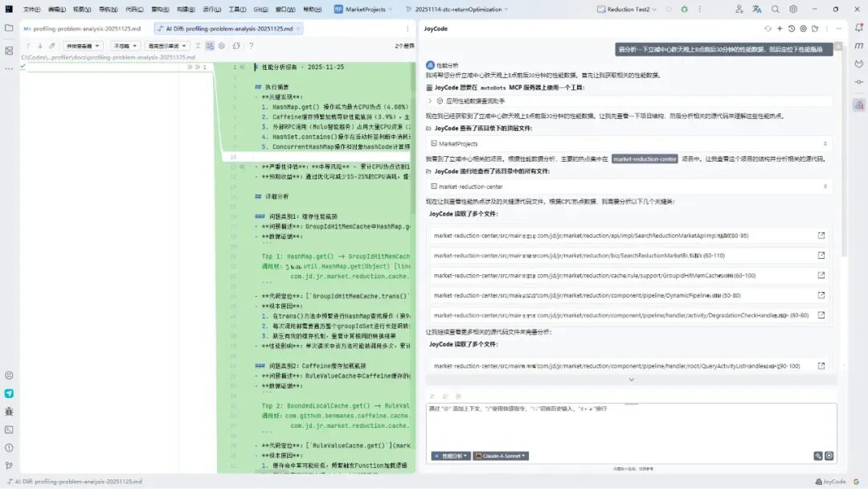Open the File menu in the menu bar
Screen dimensions: 868x489
pos(31,10)
